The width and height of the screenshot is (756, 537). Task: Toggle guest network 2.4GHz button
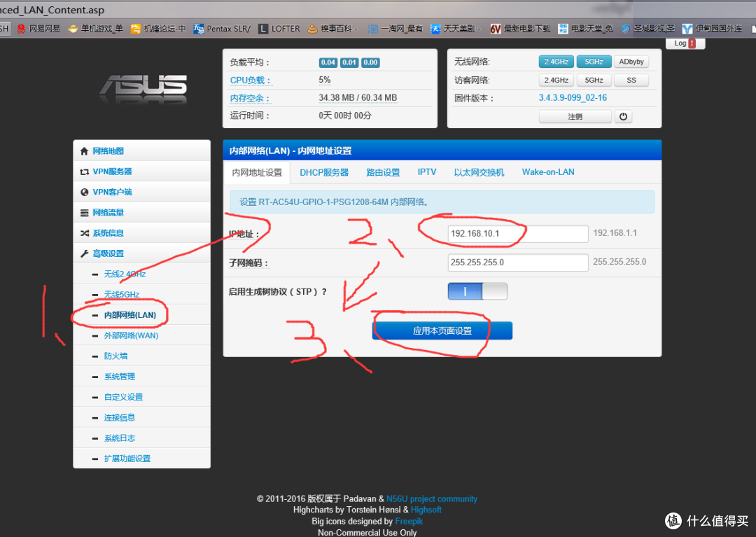coord(556,80)
